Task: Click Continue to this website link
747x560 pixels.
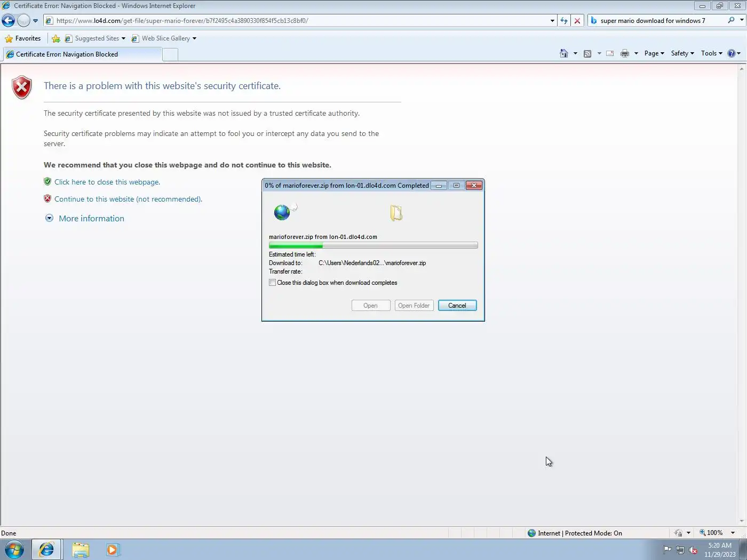Action: pos(128,199)
